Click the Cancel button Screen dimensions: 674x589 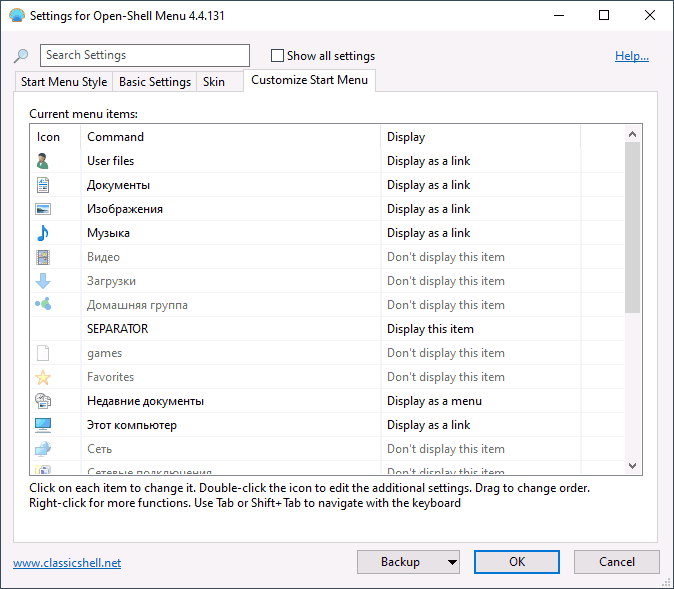616,562
